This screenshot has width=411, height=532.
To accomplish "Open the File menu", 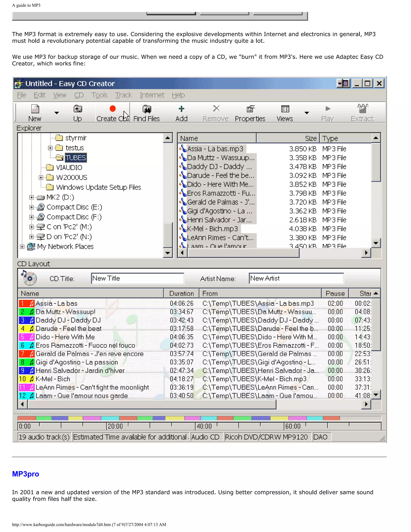I will [21, 95].
